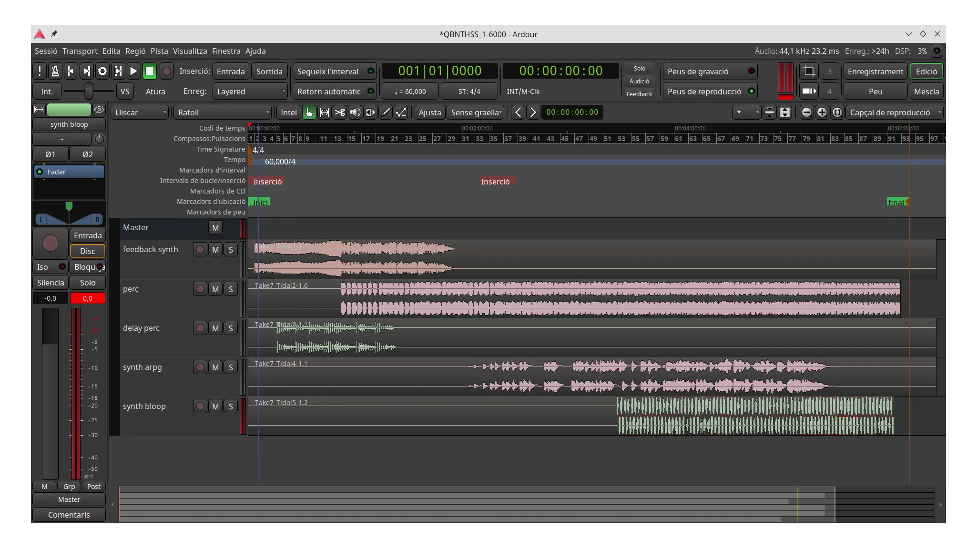This screenshot has height=560, width=977.
Task: Click the 'final' location marker
Action: tap(897, 202)
